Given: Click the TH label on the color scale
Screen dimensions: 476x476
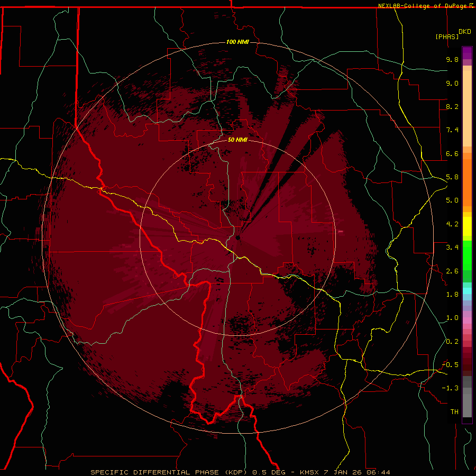Looking at the screenshot, I should 454,412.
